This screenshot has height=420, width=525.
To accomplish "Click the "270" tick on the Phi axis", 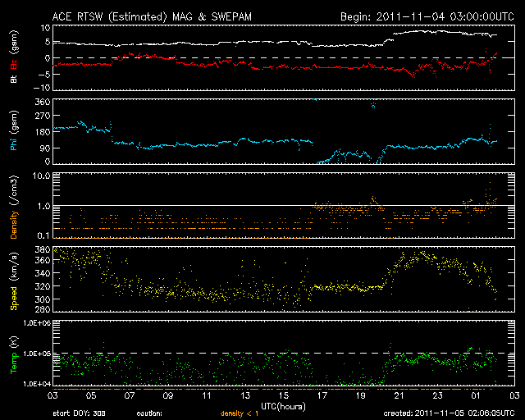I will tap(43, 116).
